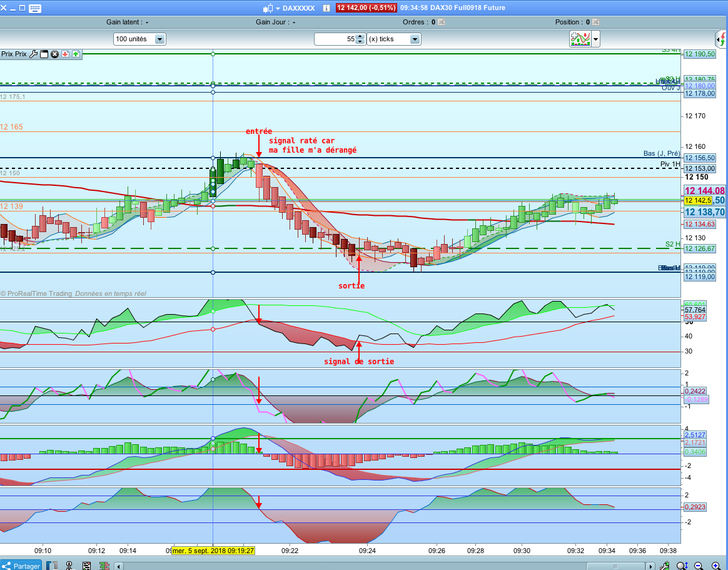Click the 12 138,70 price label

[704, 212]
